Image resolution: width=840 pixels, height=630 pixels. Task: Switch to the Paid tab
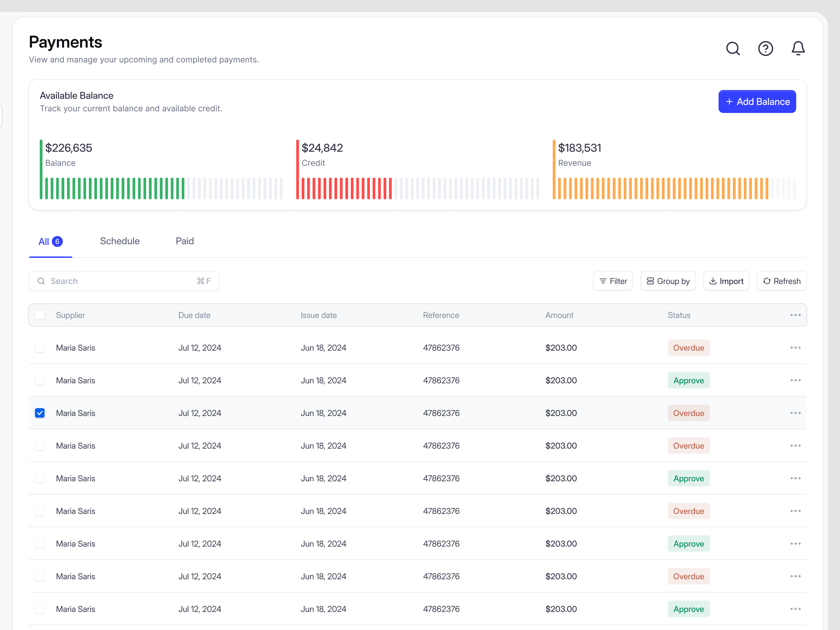[x=185, y=241]
